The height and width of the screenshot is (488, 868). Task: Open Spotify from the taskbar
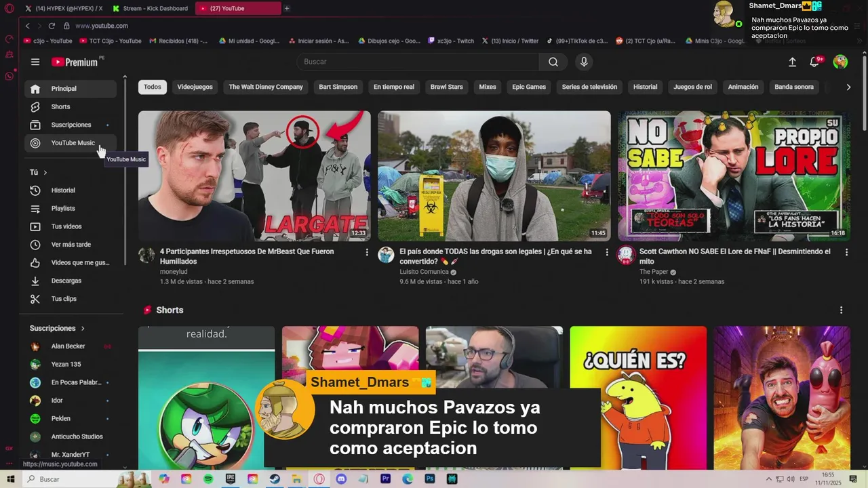tap(208, 479)
